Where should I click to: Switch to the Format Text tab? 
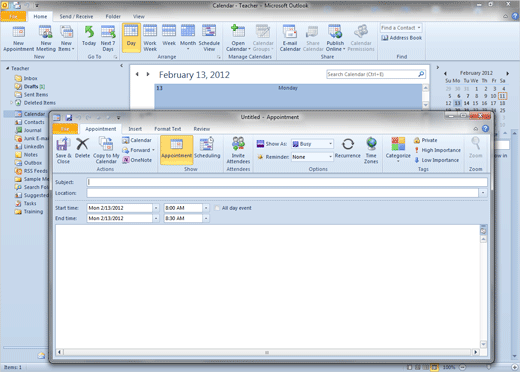click(167, 129)
